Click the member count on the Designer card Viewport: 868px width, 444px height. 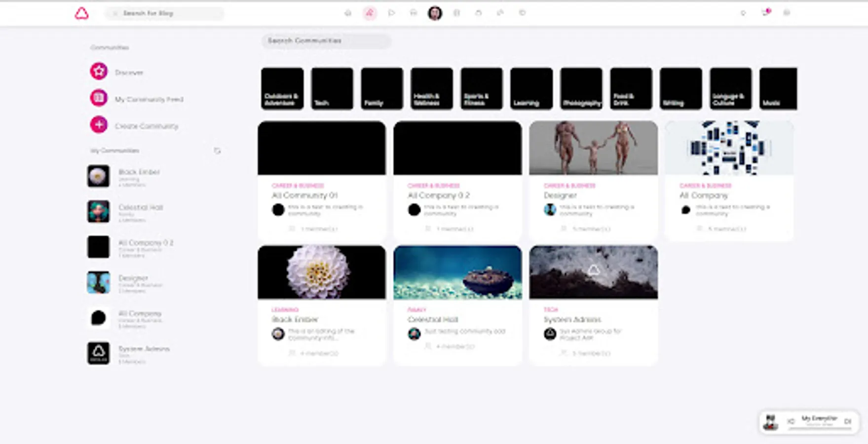[x=591, y=229]
